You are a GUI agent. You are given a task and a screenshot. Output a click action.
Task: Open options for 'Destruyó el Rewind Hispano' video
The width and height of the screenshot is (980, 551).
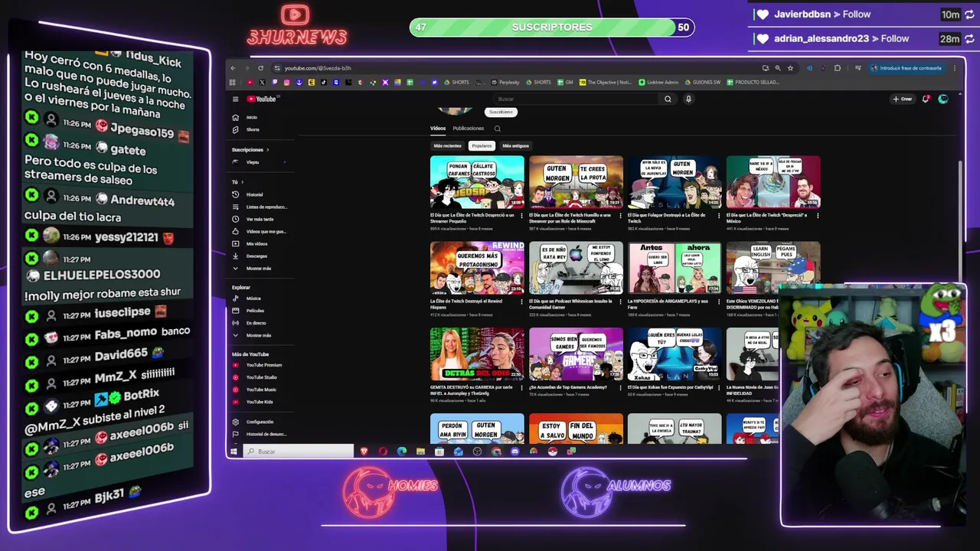(521, 302)
